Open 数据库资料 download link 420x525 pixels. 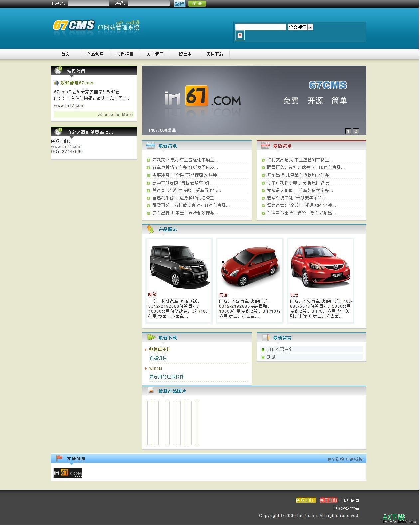(160, 349)
